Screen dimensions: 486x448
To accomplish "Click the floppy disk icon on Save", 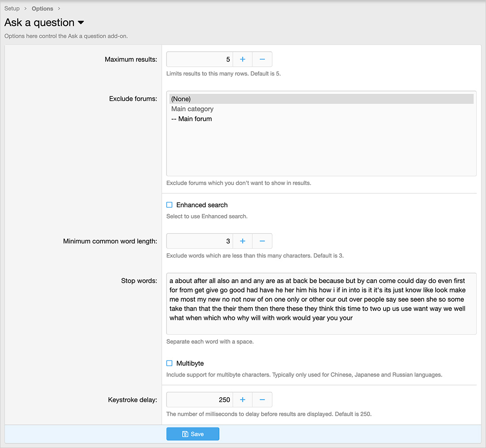I will [x=185, y=434].
